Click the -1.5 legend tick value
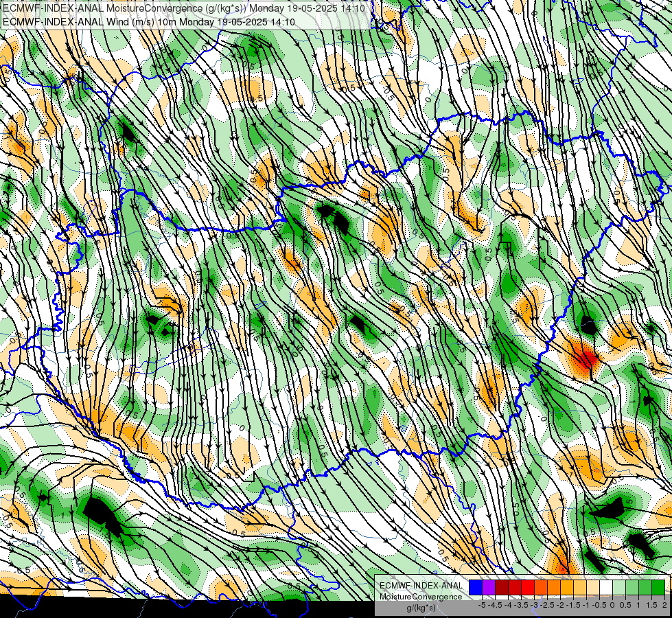 [573, 605]
